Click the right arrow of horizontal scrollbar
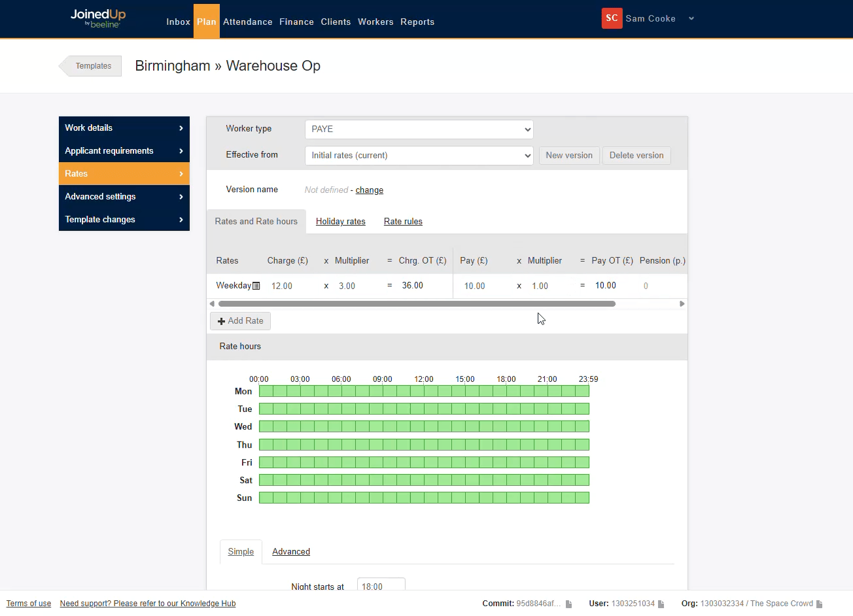Image resolution: width=853 pixels, height=616 pixels. [x=682, y=303]
